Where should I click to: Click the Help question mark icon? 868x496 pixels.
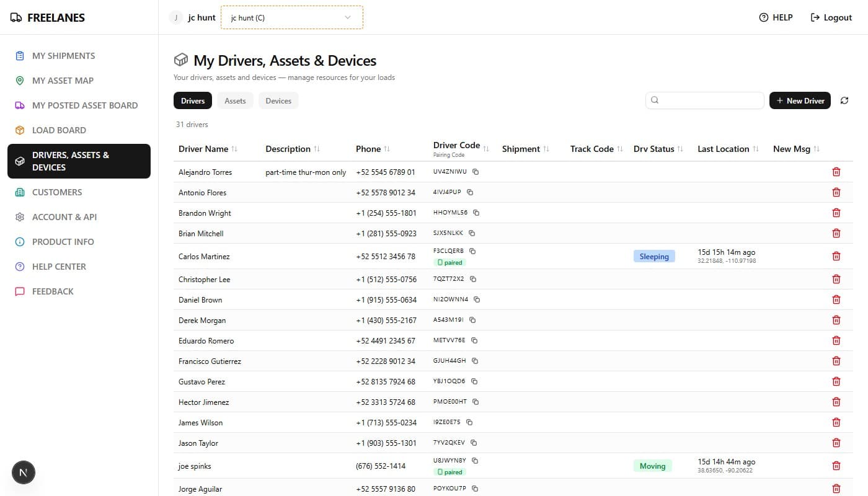[764, 17]
